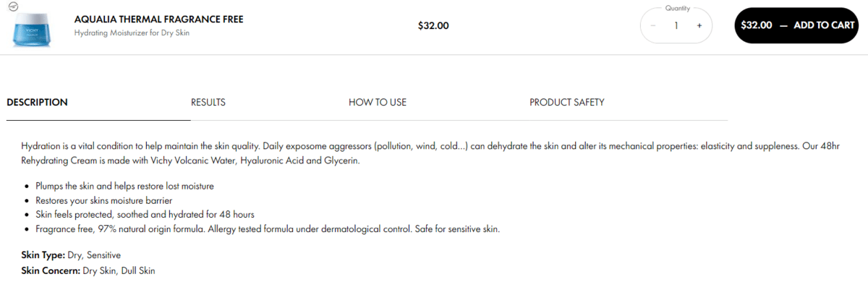Click the 'Restores your skins moisture barrier' bullet
Image resolution: width=868 pixels, height=282 pixels.
point(104,200)
